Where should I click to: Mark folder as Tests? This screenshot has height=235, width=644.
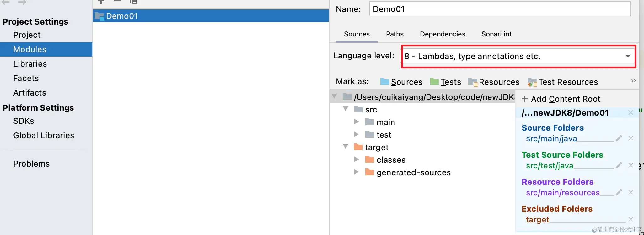[x=445, y=82]
